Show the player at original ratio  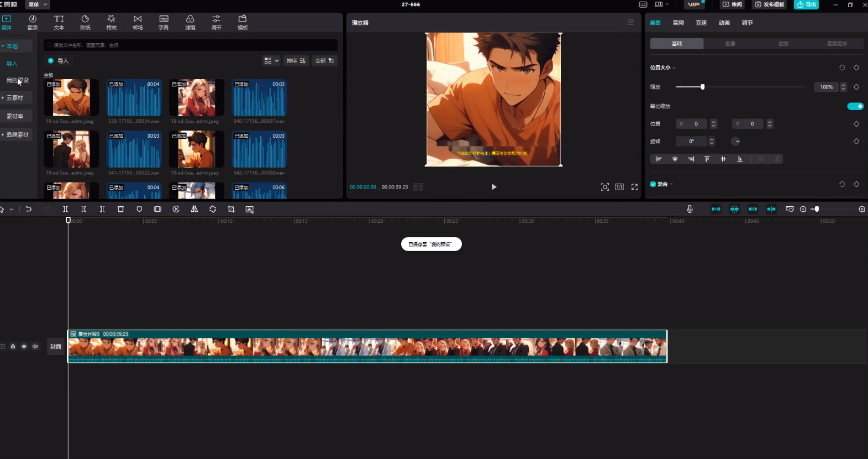(619, 187)
